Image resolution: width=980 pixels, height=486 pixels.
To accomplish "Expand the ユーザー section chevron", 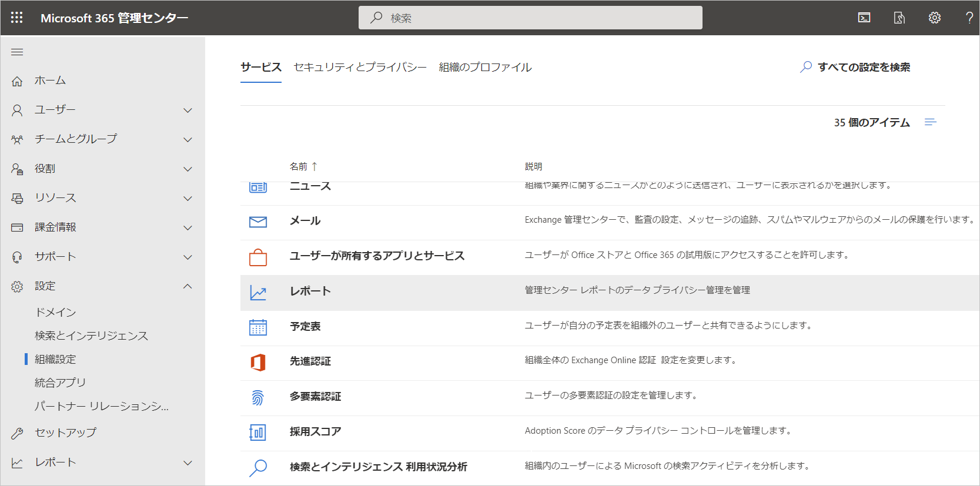I will 188,110.
